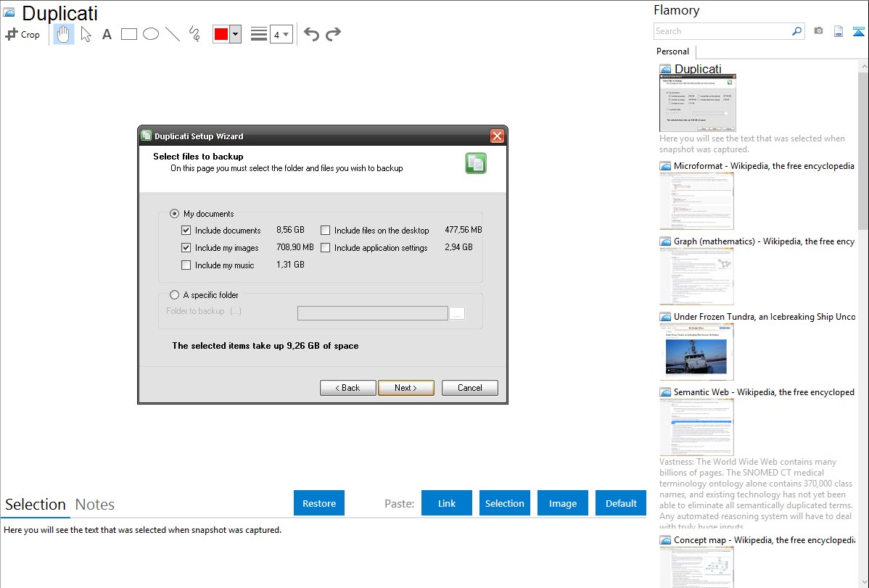Select the straight line tool
The image size is (869, 588).
(173, 34)
